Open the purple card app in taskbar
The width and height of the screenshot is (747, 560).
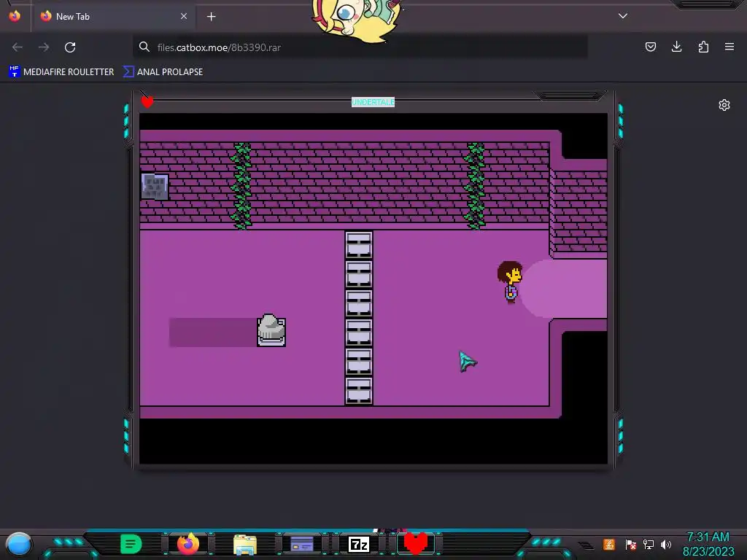(301, 544)
